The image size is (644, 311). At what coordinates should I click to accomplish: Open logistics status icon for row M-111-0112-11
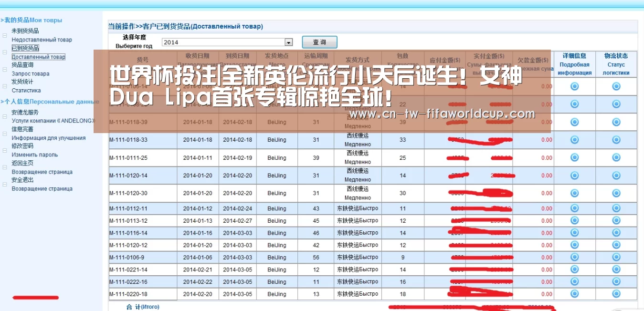pyautogui.click(x=616, y=208)
